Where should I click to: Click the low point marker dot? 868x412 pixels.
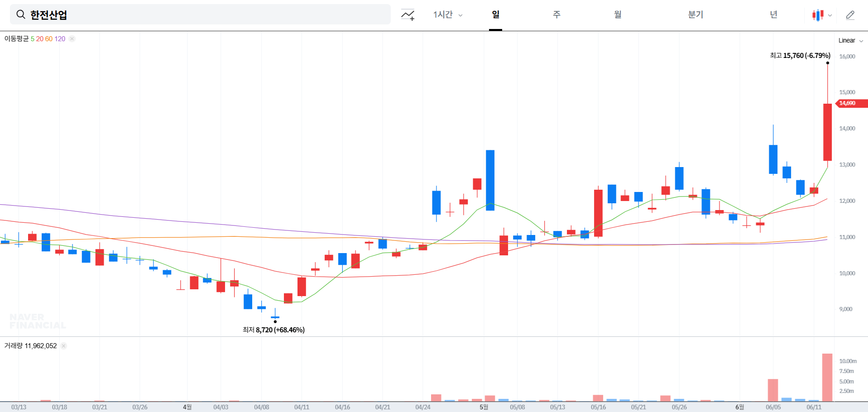(x=275, y=321)
